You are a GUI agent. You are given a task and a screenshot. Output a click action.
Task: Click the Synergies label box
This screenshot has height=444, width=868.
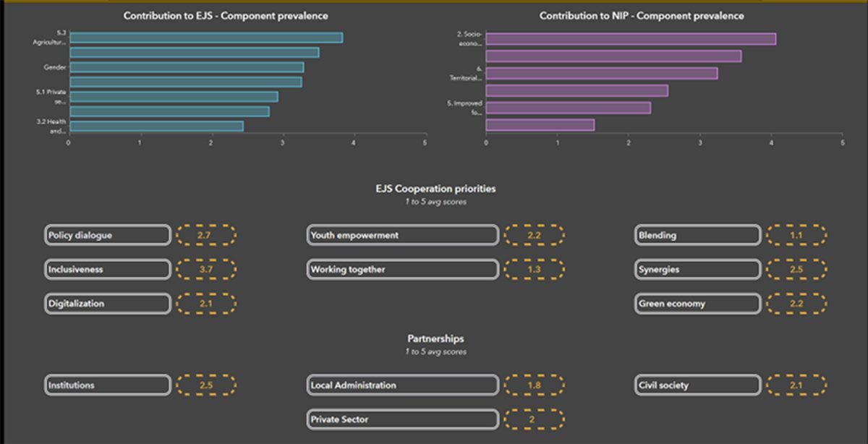click(x=698, y=269)
